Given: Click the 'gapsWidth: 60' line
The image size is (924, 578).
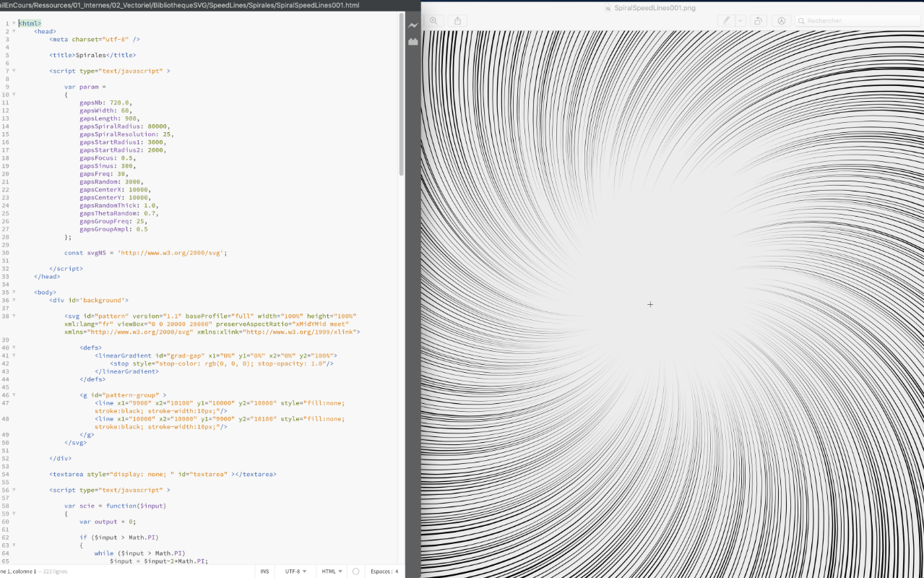Looking at the screenshot, I should pyautogui.click(x=104, y=111).
